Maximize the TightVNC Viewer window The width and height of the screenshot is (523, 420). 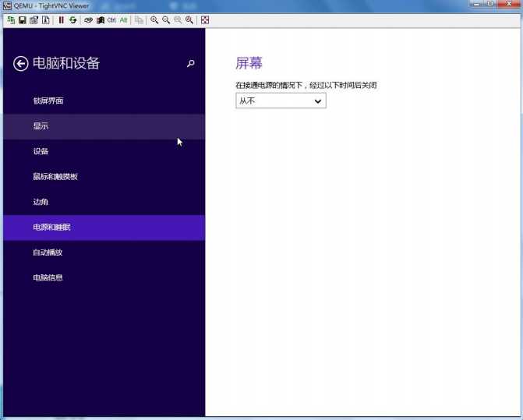pyautogui.click(x=490, y=4)
